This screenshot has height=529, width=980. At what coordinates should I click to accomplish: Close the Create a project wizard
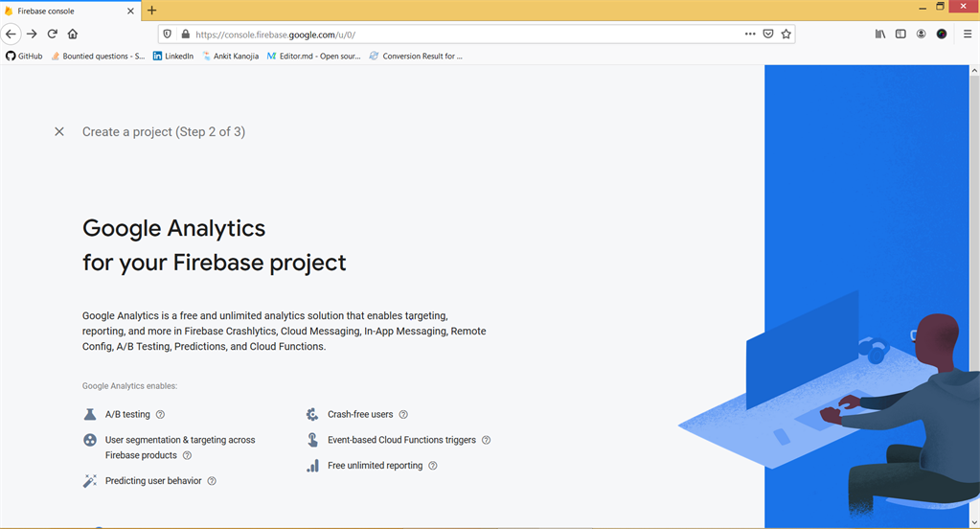(59, 132)
